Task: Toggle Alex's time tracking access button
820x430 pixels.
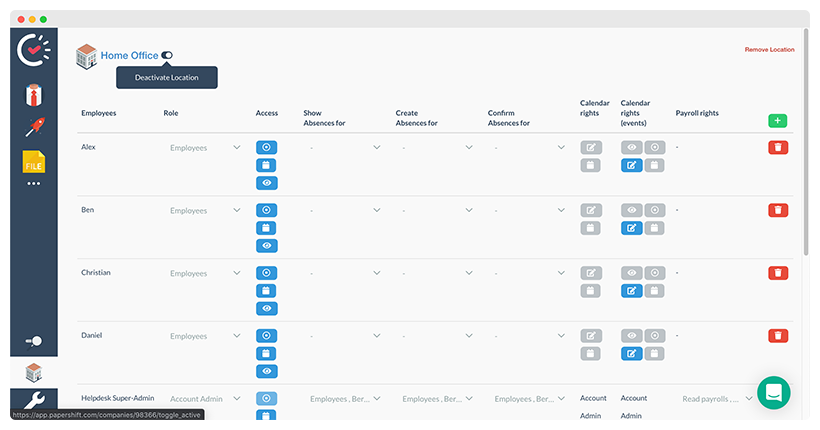Action: coord(267,148)
